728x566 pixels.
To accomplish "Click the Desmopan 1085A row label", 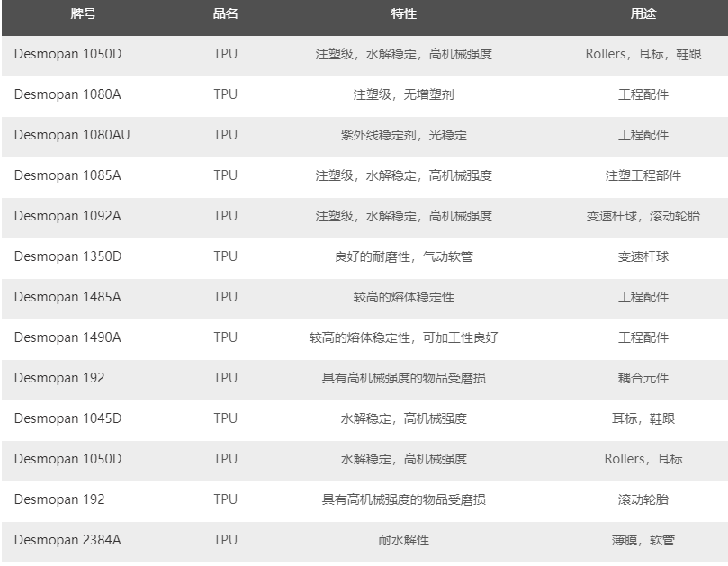I will coord(67,175).
